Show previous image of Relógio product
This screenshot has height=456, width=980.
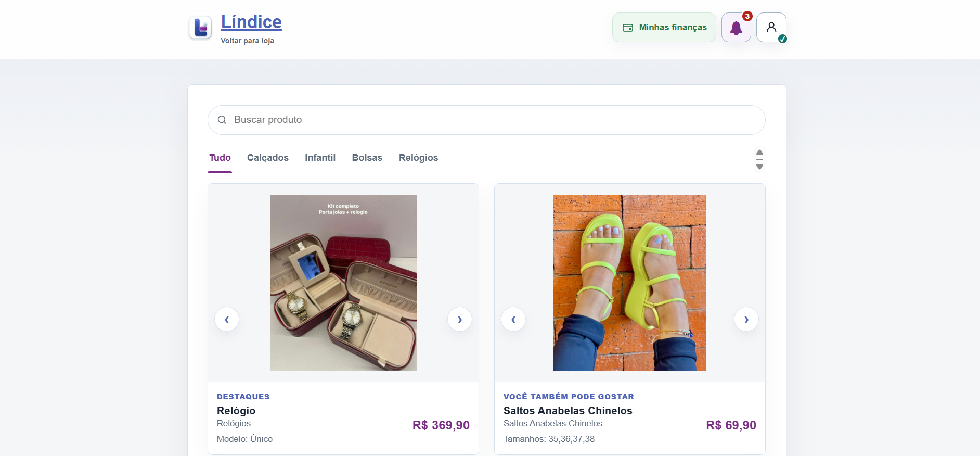click(x=227, y=320)
